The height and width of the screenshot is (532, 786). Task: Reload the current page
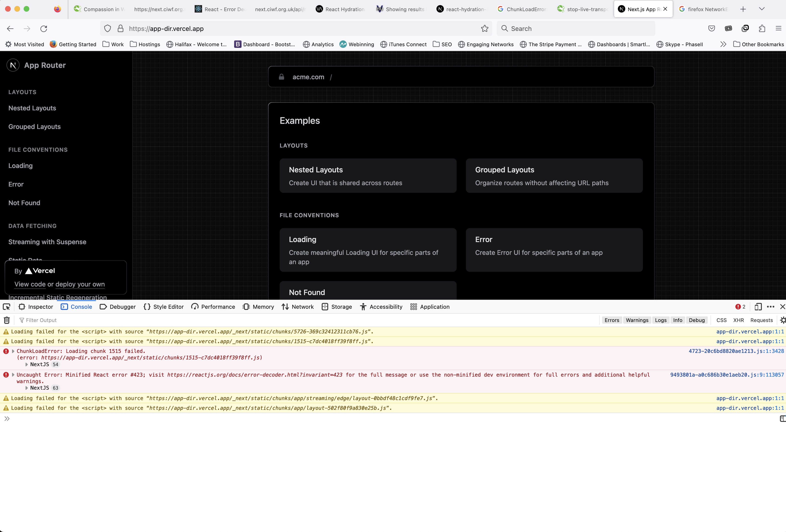point(44,29)
